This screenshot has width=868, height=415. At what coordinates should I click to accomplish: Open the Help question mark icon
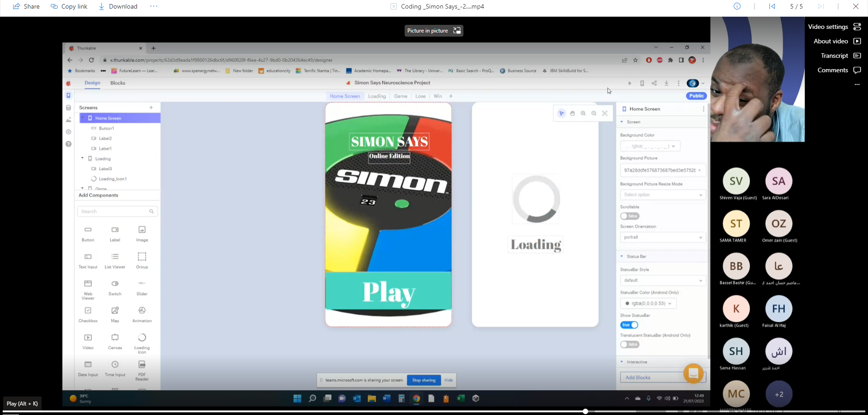coord(68,144)
